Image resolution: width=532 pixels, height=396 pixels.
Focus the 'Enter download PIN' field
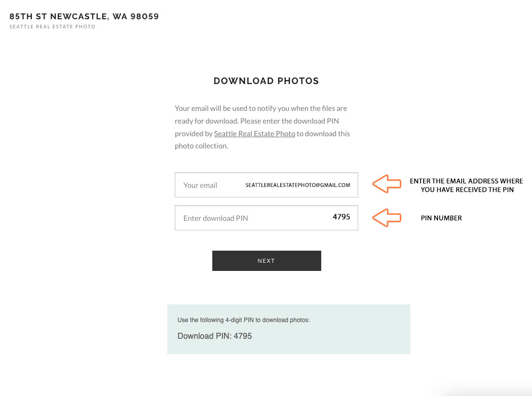[x=267, y=218]
